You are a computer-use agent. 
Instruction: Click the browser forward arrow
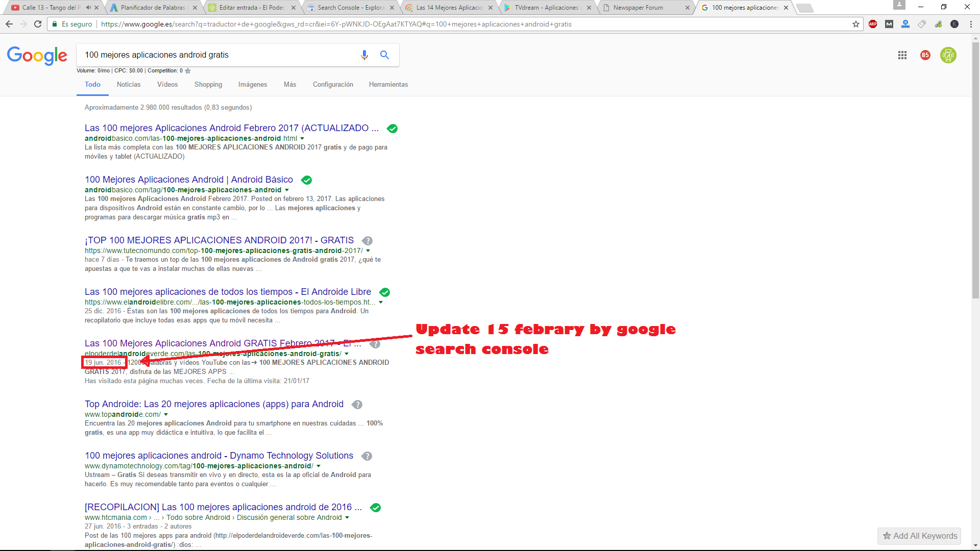pos(23,24)
